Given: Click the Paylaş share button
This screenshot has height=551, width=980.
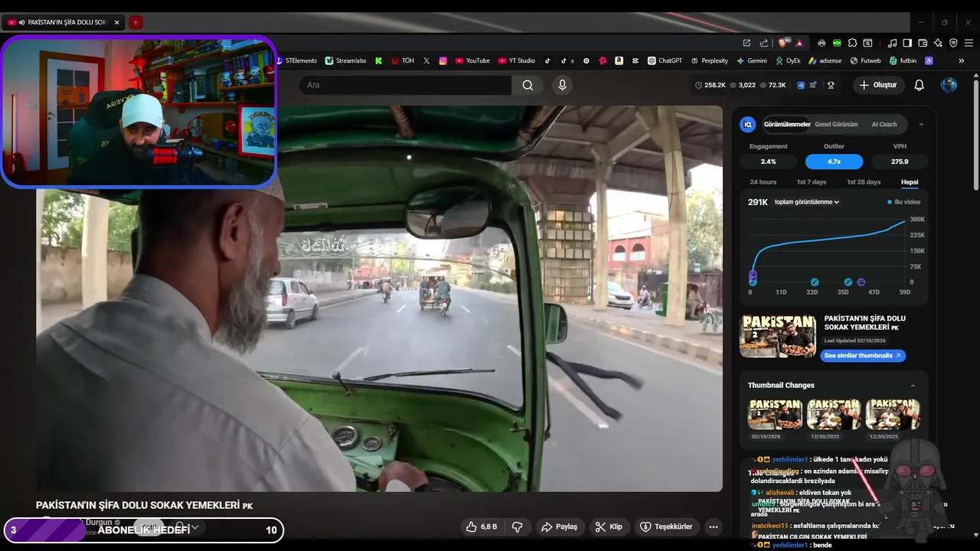Looking at the screenshot, I should [560, 527].
